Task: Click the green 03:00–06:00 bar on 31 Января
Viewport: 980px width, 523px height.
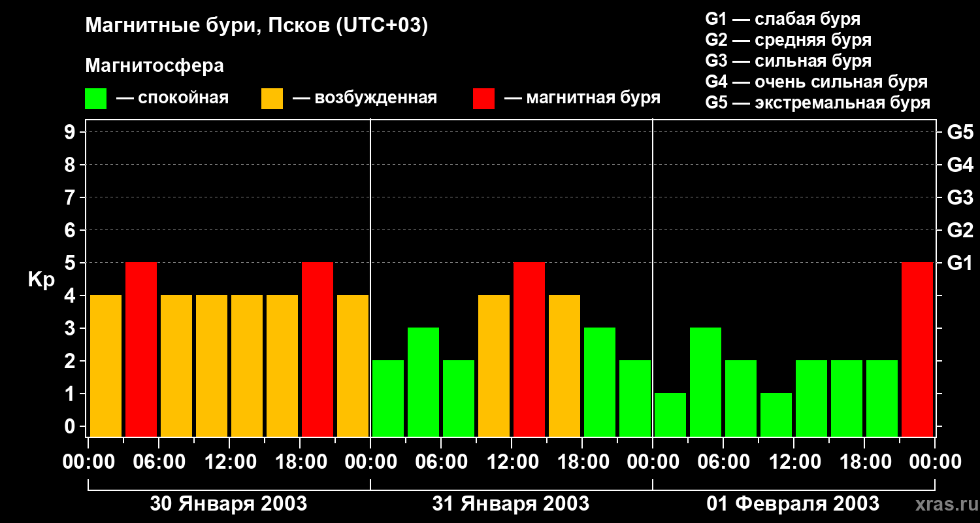Action: pyautogui.click(x=423, y=382)
